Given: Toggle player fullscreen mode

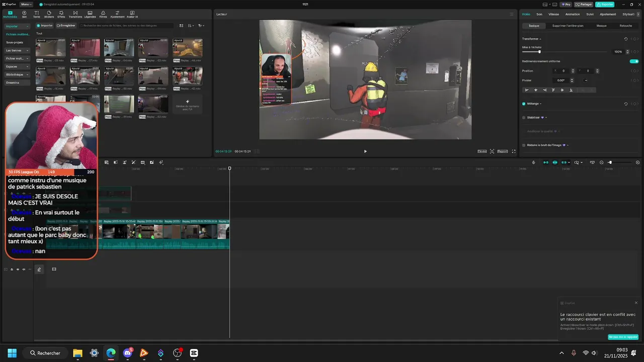Looking at the screenshot, I should [x=514, y=151].
